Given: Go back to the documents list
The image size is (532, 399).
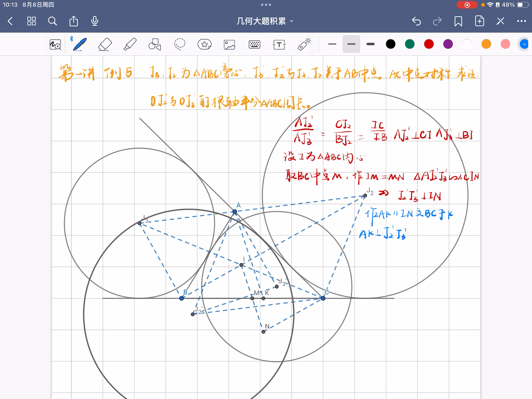Looking at the screenshot, I should tap(10, 21).
